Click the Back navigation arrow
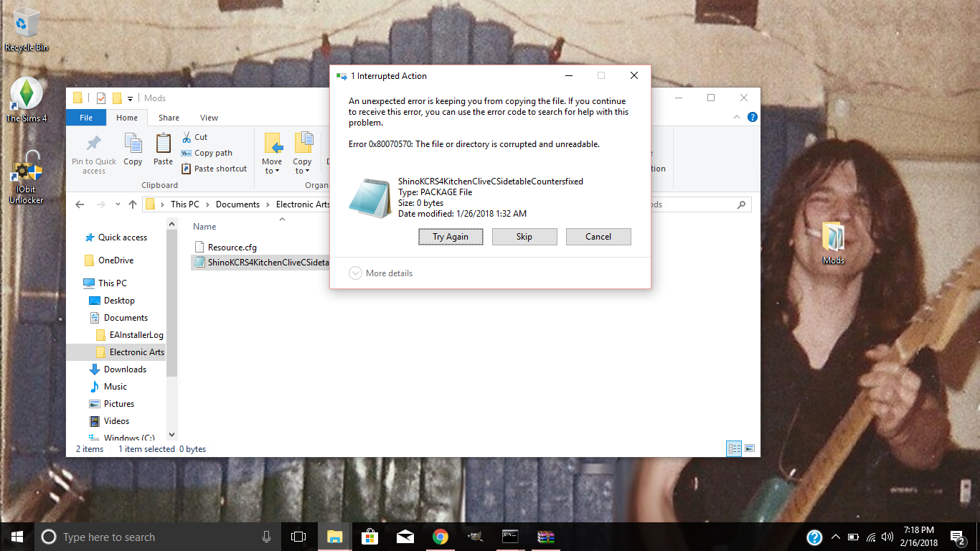 click(x=80, y=204)
